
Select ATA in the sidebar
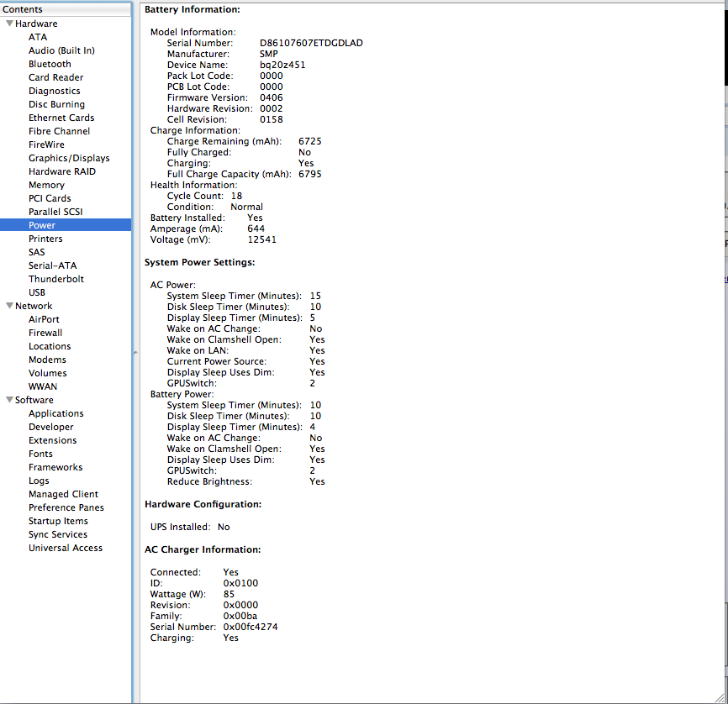pyautogui.click(x=38, y=37)
